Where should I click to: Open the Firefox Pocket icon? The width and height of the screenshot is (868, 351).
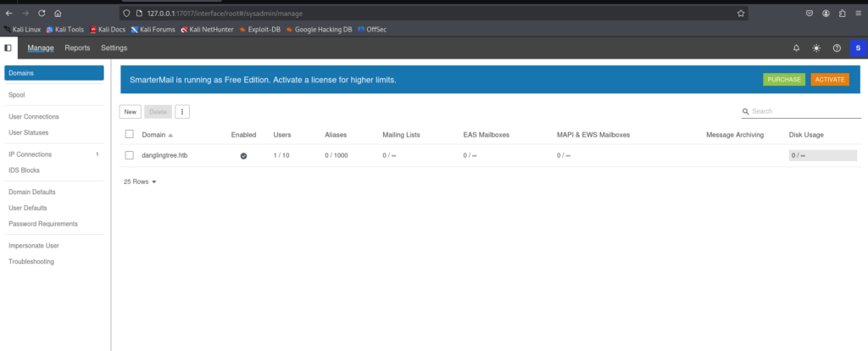[810, 14]
